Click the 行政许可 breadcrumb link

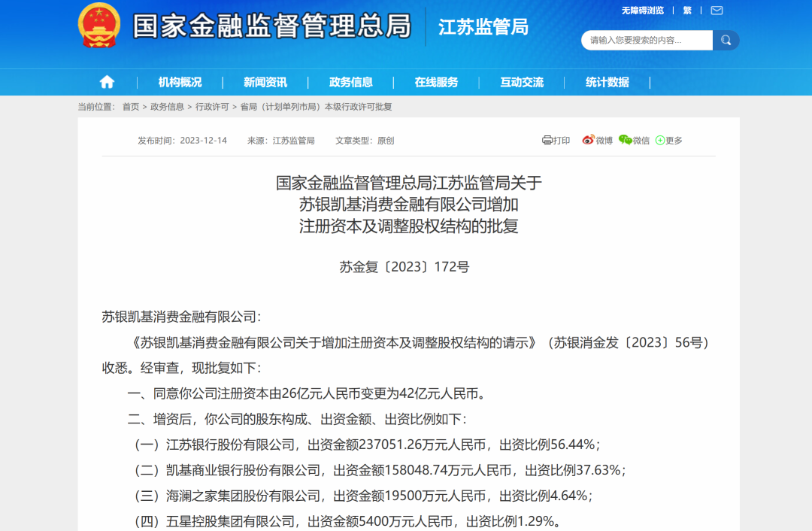211,107
